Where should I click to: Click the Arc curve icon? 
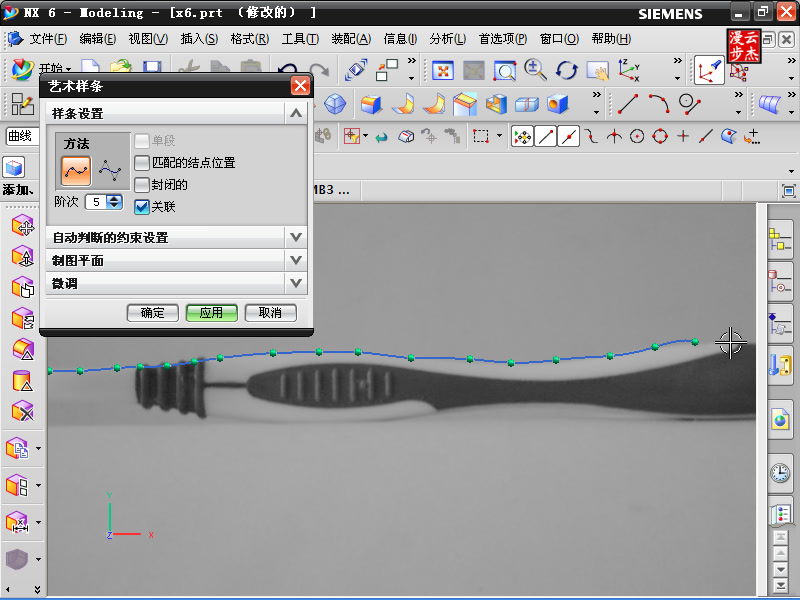tap(659, 104)
